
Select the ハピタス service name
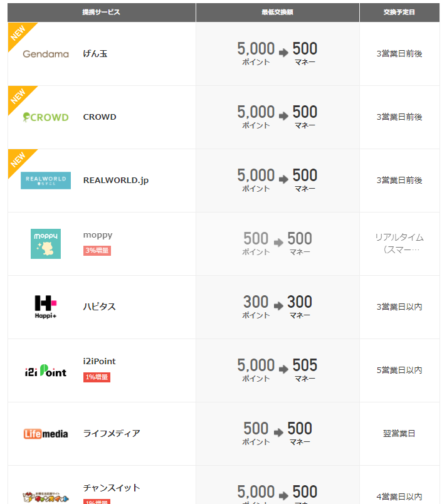pyautogui.click(x=99, y=307)
